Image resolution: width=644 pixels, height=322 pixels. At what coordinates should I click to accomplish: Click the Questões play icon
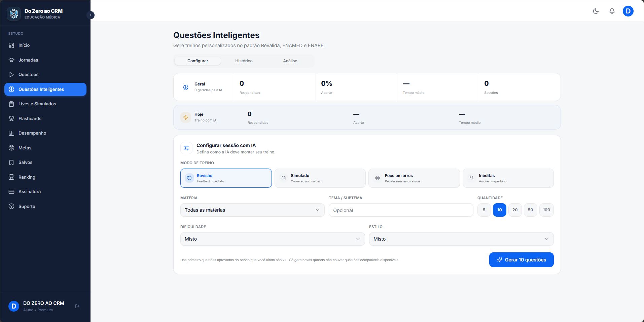click(x=11, y=75)
